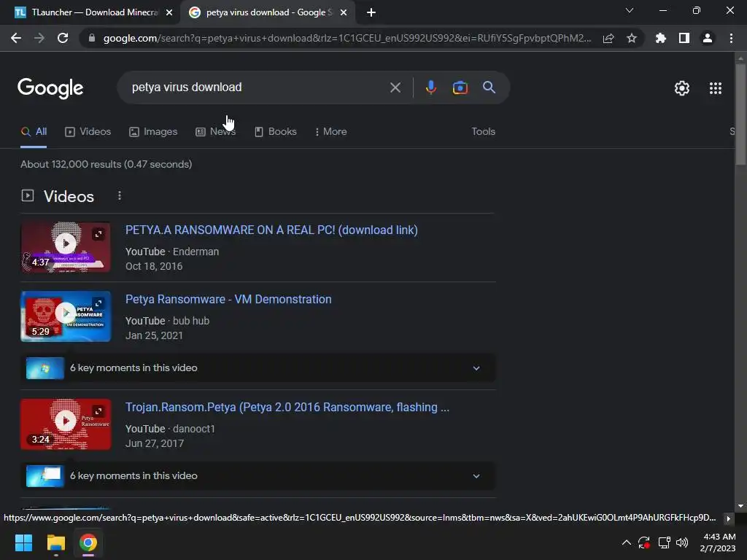The height and width of the screenshot is (560, 747).
Task: Open Trojan.Ransom.Petya video result link
Action: click(287, 408)
